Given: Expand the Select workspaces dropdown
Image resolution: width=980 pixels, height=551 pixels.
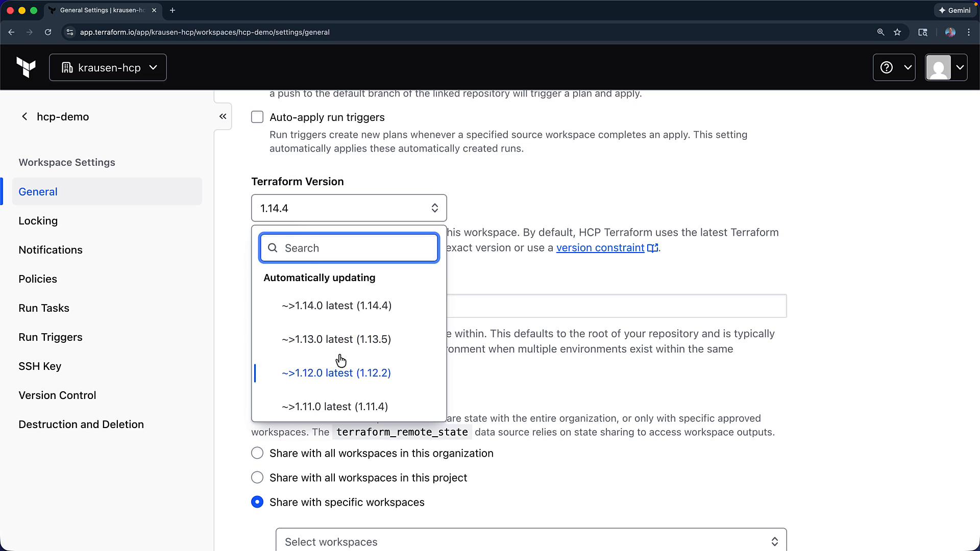Looking at the screenshot, I should [x=531, y=540].
